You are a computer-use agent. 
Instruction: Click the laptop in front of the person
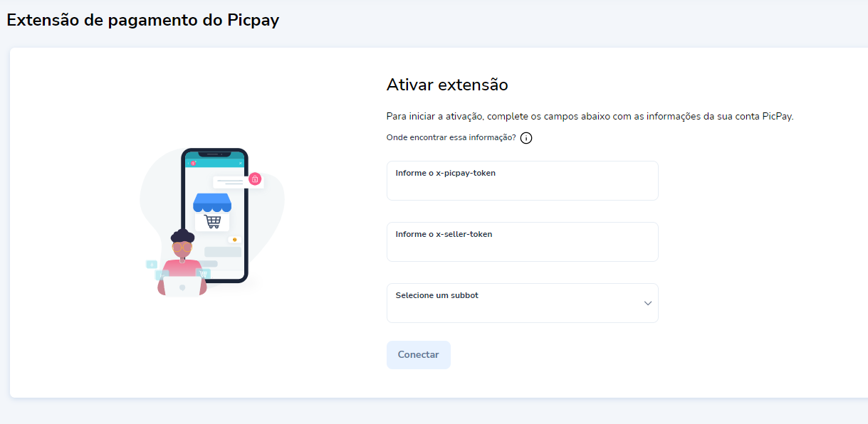182,287
